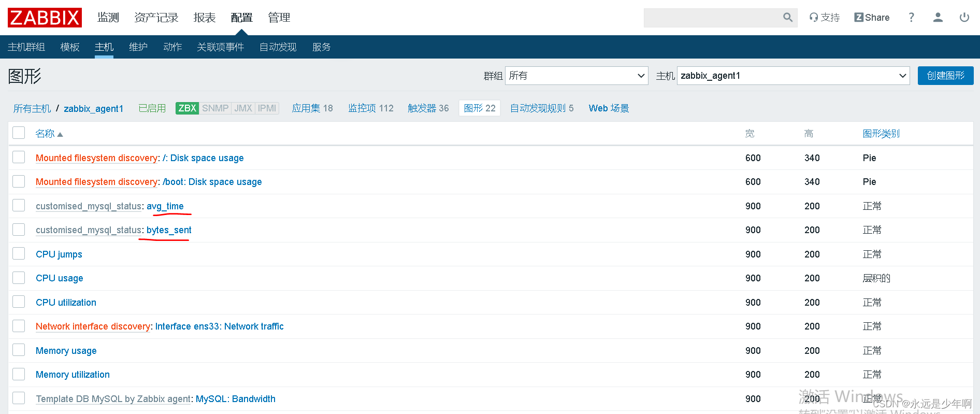Check the avg_time graph checkbox
980x414 pixels.
pos(19,205)
